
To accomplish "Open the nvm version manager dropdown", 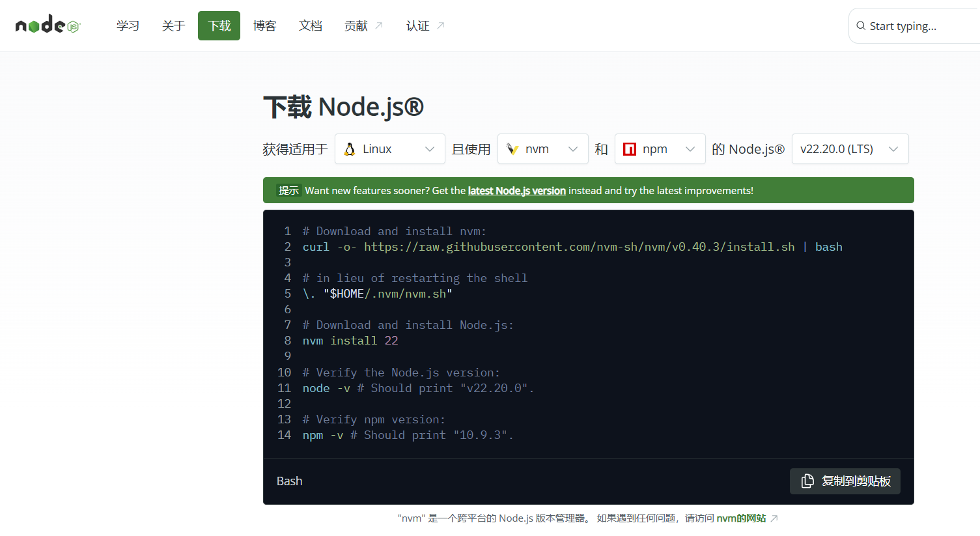I will 543,149.
